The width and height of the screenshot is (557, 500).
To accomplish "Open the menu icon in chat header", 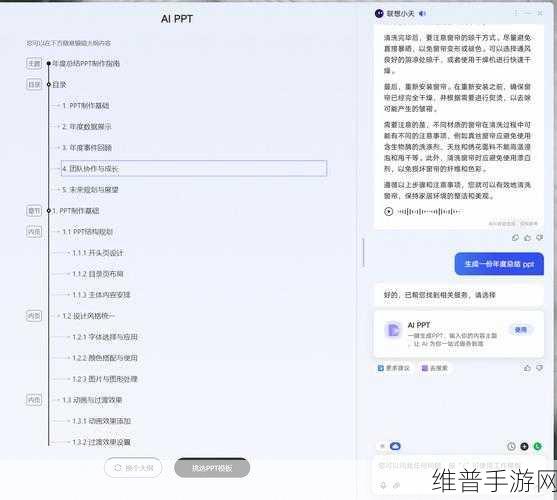I will (515, 13).
